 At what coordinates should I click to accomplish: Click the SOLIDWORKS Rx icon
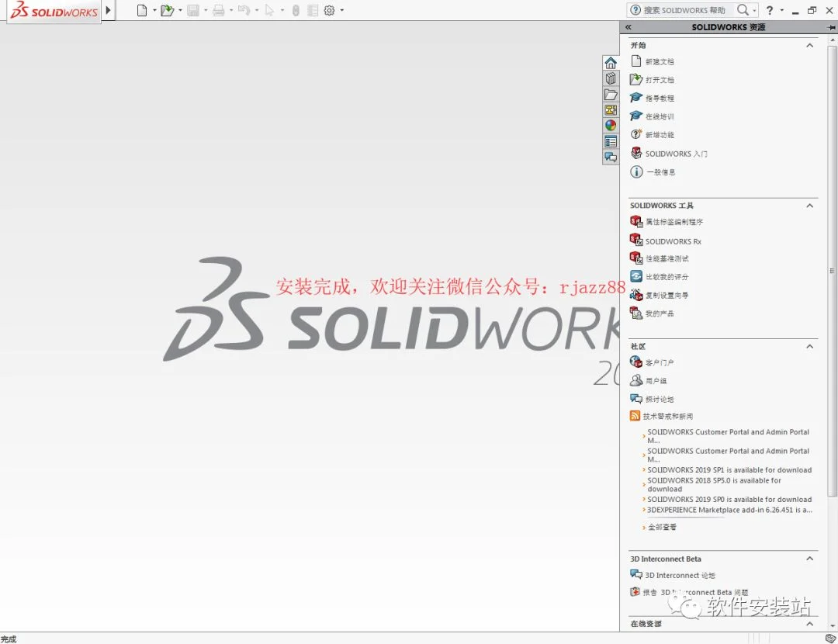click(x=636, y=240)
